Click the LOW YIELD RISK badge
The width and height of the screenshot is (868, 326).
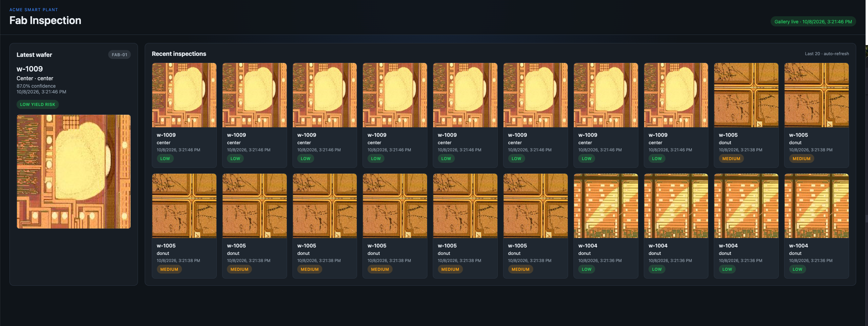38,105
